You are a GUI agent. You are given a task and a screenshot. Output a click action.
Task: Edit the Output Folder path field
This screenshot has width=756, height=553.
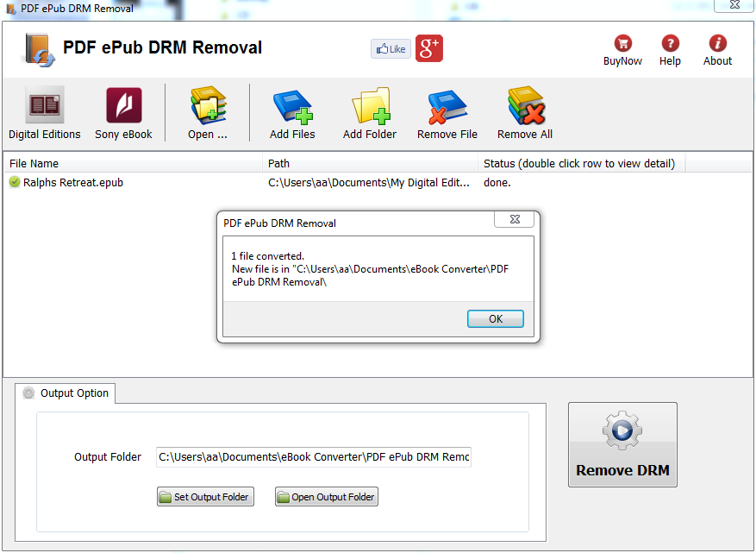313,456
